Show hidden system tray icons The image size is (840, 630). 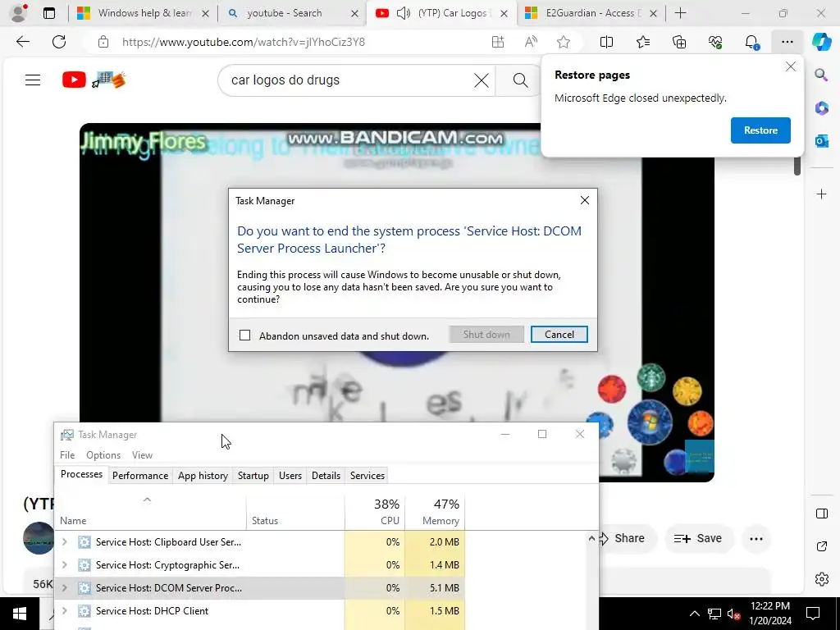coord(694,614)
